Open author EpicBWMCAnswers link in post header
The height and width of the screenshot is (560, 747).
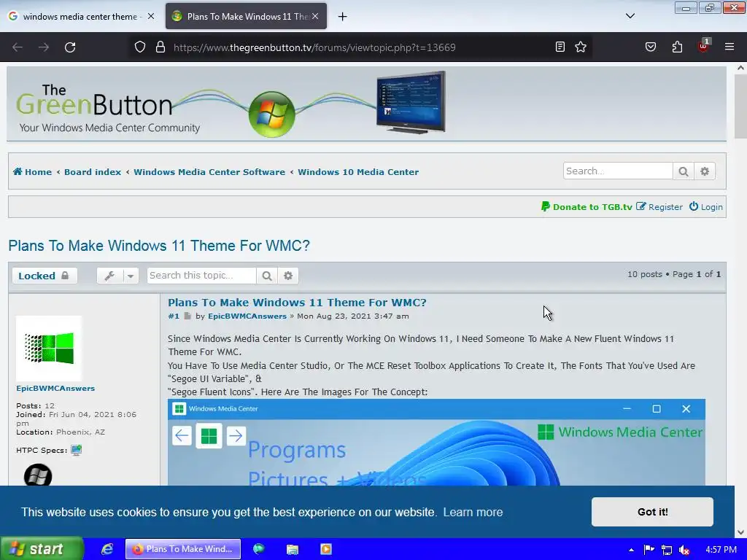pos(247,316)
